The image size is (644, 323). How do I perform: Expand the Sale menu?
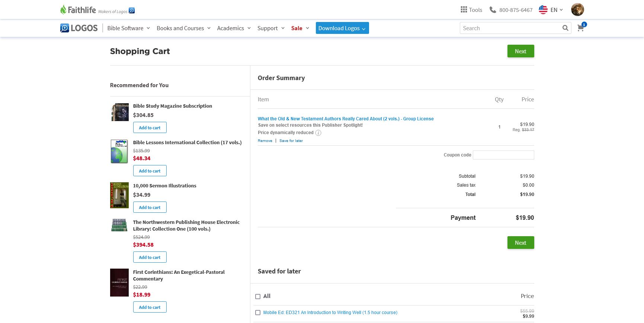tap(300, 28)
